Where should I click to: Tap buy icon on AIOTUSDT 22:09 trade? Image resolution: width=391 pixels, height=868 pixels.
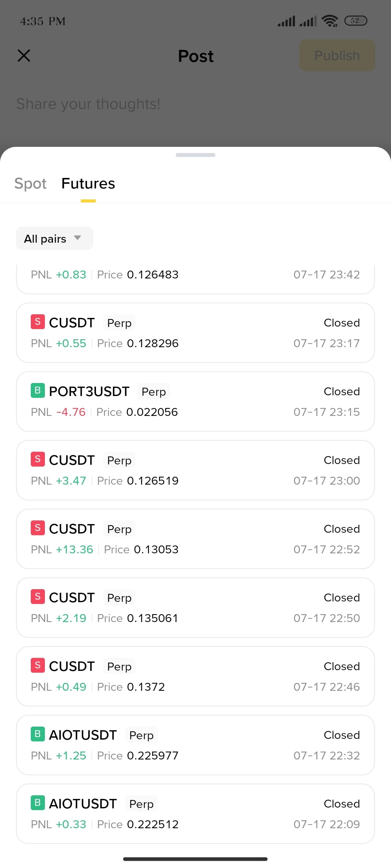38,803
